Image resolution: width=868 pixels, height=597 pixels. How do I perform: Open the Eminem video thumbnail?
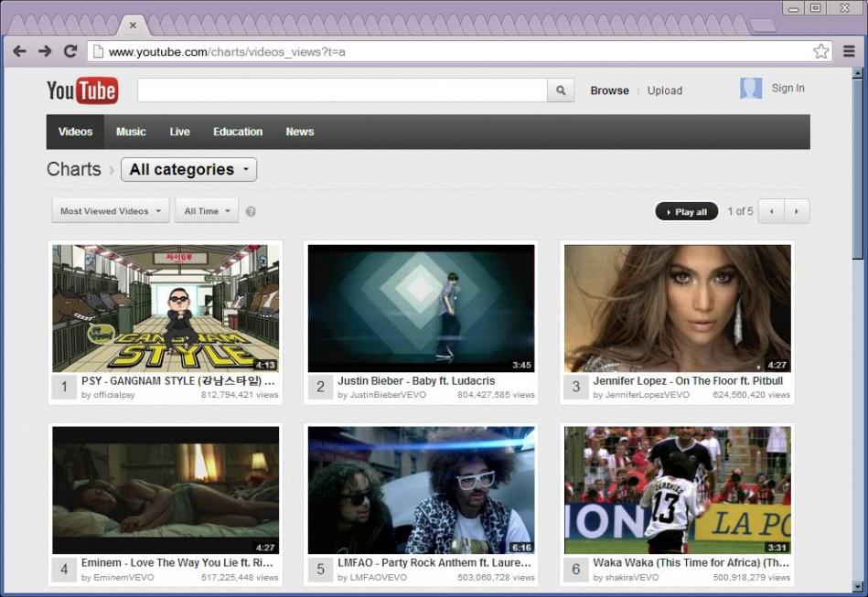pos(166,490)
